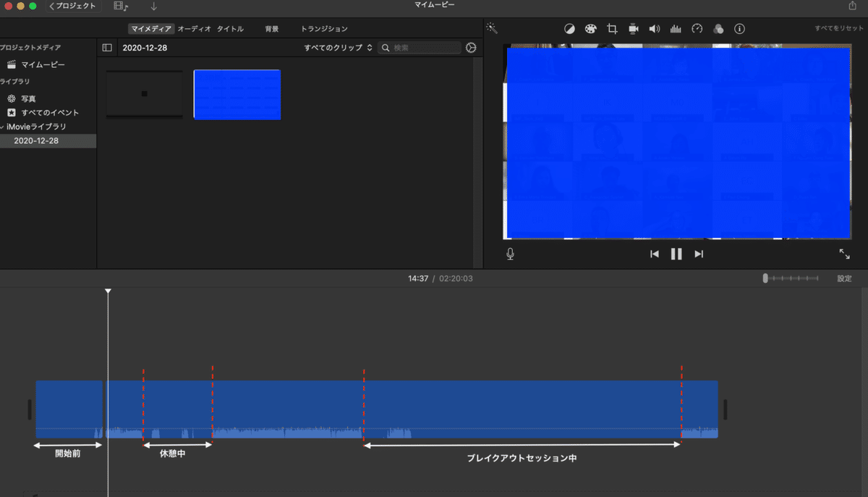868x497 pixels.
Task: Click the clip's left trim handle
Action: 30,409
